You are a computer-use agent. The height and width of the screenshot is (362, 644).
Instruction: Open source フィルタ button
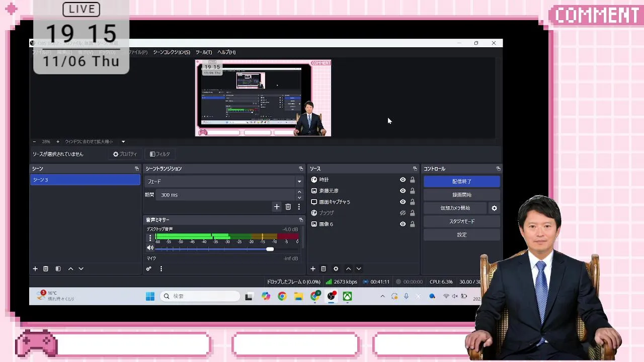160,154
